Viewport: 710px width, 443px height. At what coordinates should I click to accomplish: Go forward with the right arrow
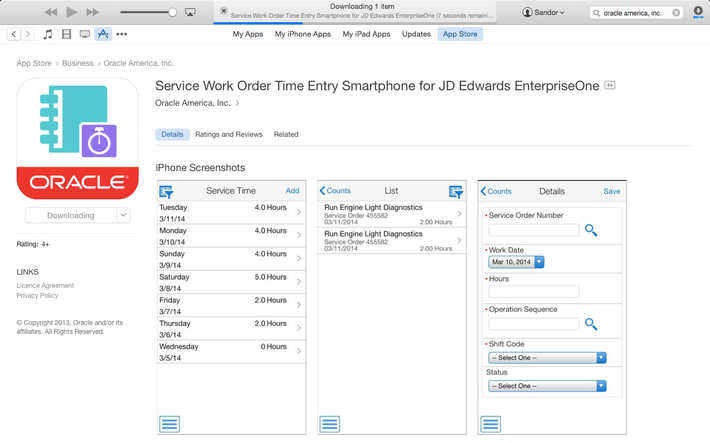click(x=28, y=34)
